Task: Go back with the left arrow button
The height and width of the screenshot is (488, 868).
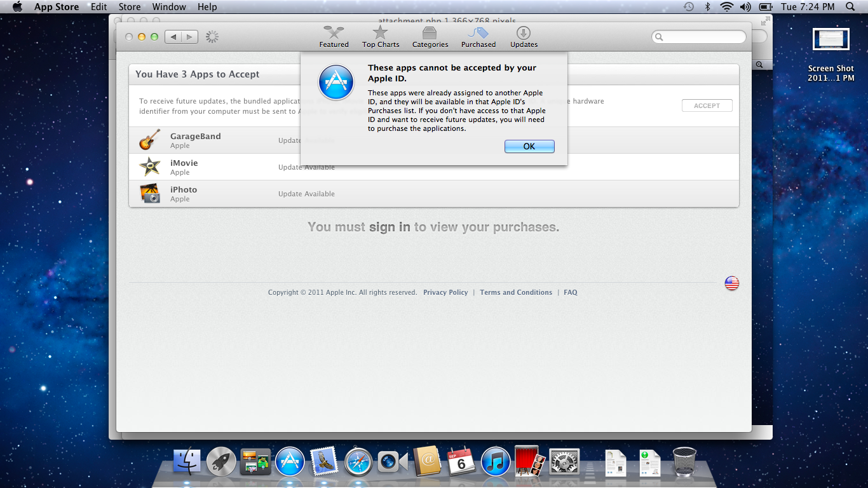Action: pyautogui.click(x=173, y=37)
